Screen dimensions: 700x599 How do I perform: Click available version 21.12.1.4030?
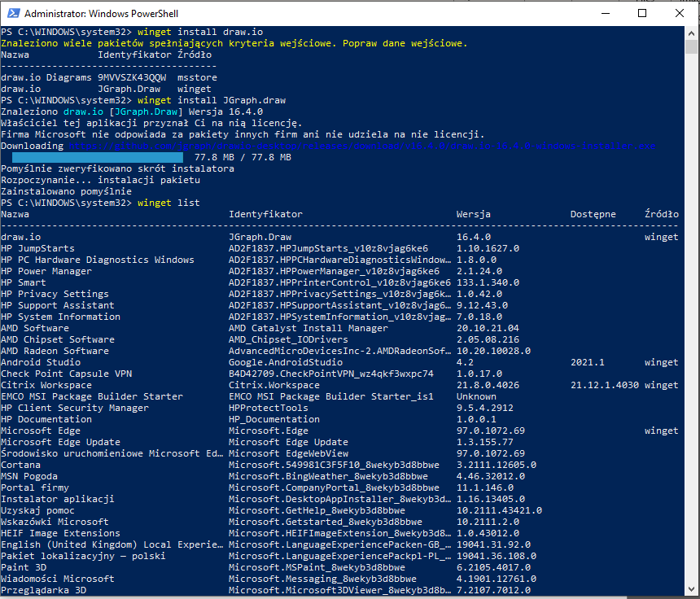(x=604, y=385)
